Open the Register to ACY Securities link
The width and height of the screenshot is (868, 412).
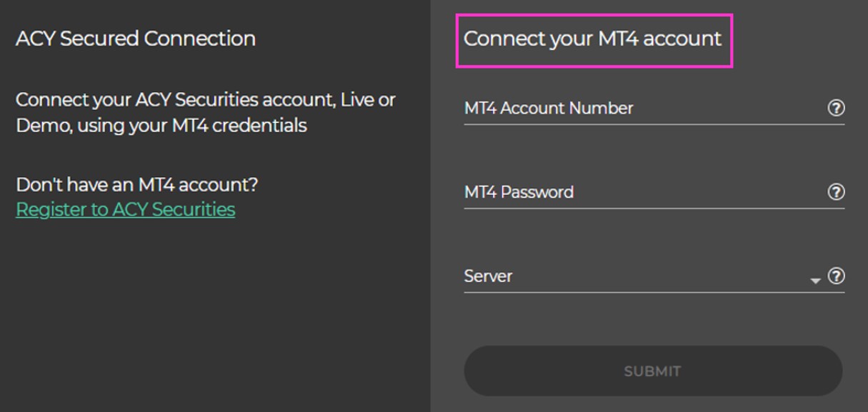(125, 209)
